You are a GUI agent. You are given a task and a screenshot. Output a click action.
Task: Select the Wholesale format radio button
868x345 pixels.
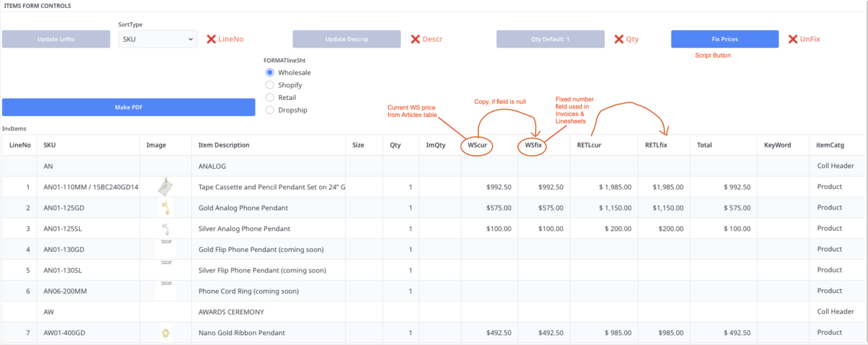[x=270, y=72]
